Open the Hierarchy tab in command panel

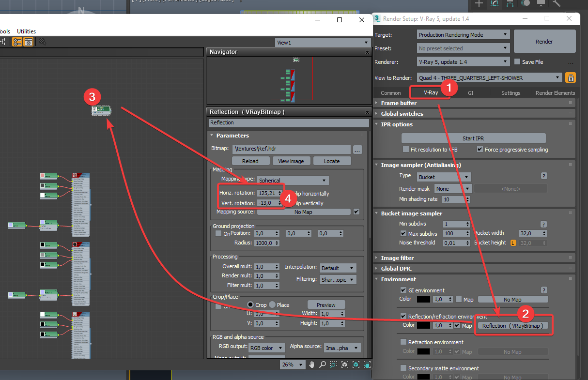tap(510, 4)
